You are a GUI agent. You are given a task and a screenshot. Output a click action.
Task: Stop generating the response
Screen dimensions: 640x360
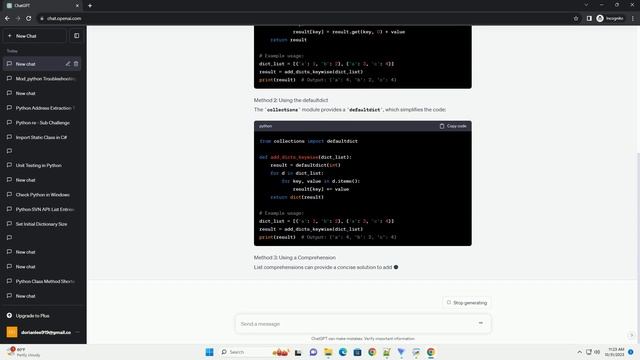click(467, 303)
